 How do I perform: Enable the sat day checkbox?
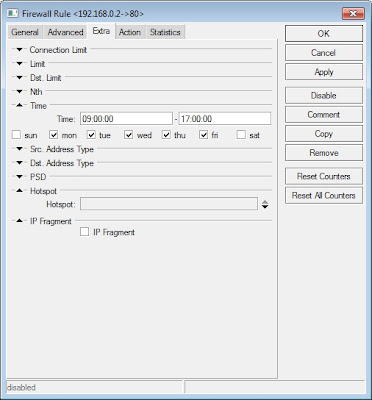[241, 135]
